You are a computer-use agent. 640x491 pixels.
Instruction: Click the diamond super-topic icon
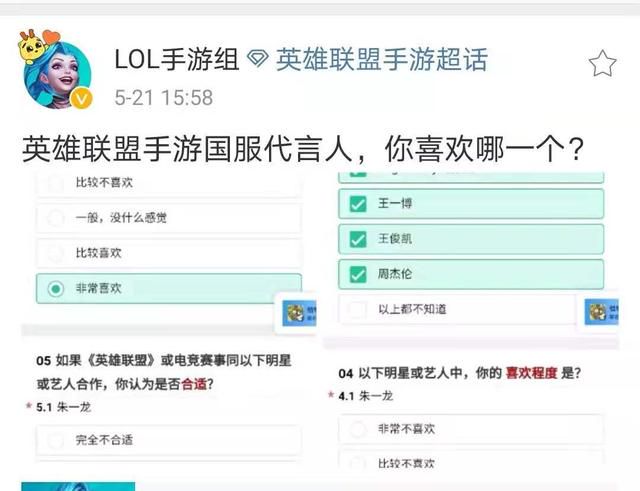(258, 59)
